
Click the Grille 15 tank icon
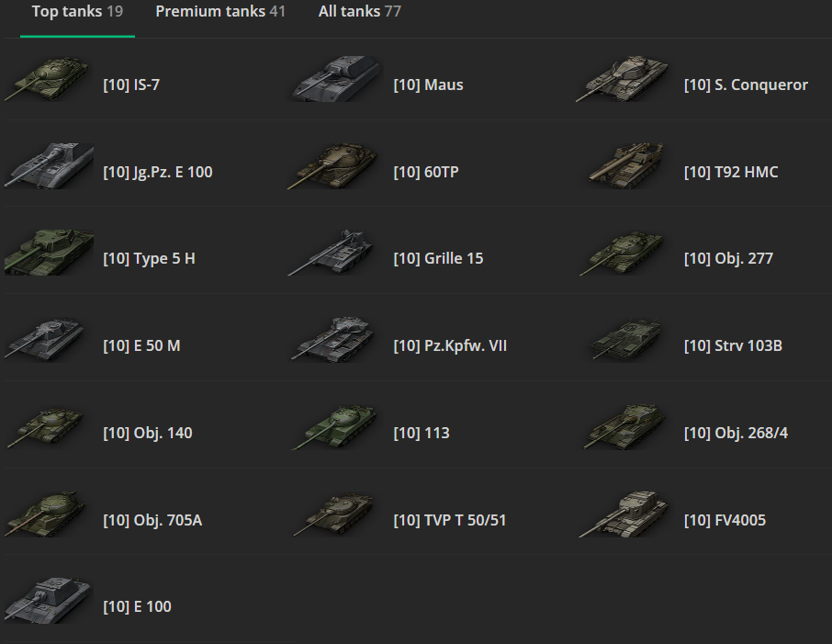331,253
